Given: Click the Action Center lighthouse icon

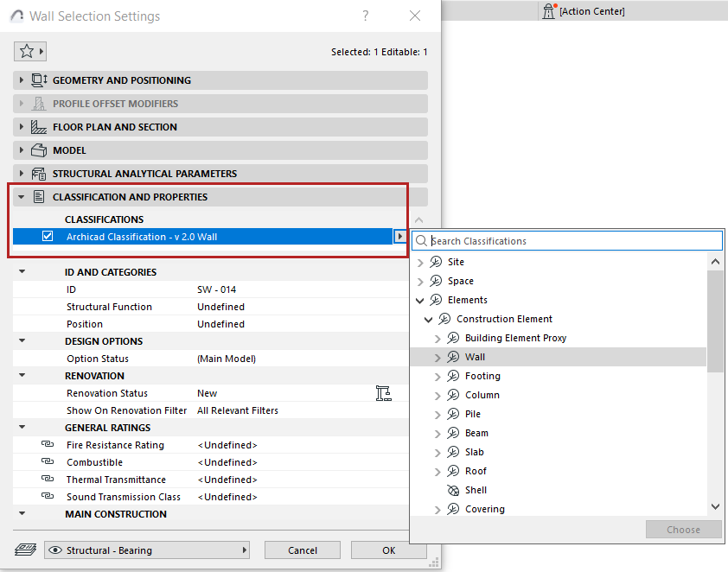Looking at the screenshot, I should (549, 10).
